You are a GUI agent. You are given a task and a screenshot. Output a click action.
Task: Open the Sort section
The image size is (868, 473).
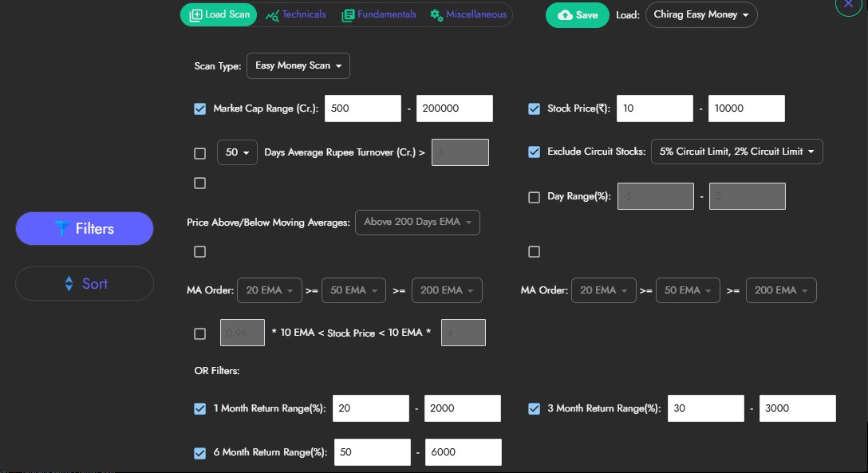coord(84,284)
